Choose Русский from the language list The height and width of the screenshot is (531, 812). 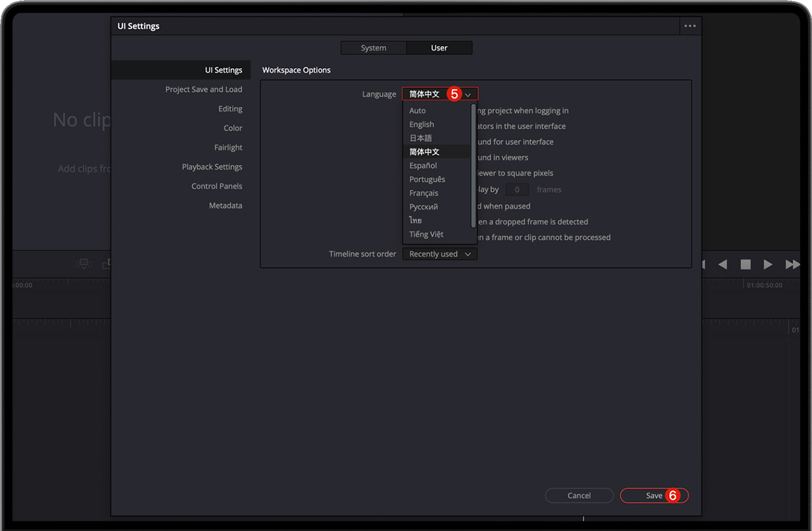pyautogui.click(x=437, y=207)
